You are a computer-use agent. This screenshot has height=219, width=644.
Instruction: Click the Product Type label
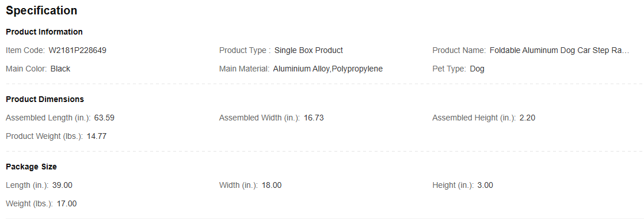[x=245, y=51]
